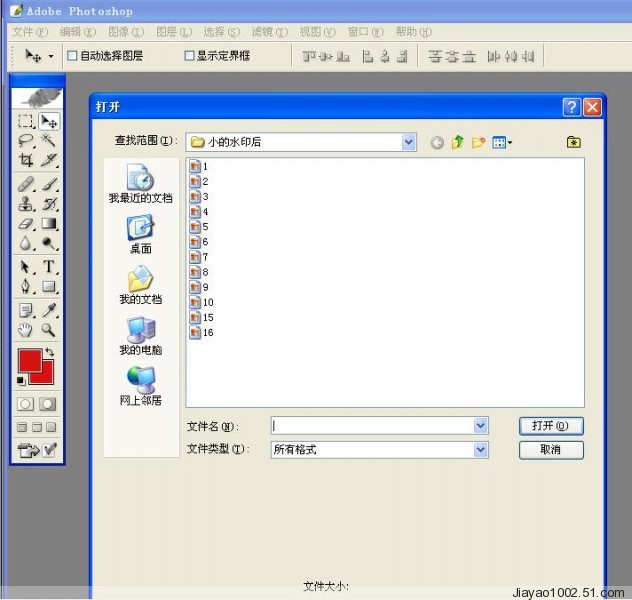This screenshot has height=600, width=632.
Task: Click the red foreground color swatch
Action: (29, 359)
